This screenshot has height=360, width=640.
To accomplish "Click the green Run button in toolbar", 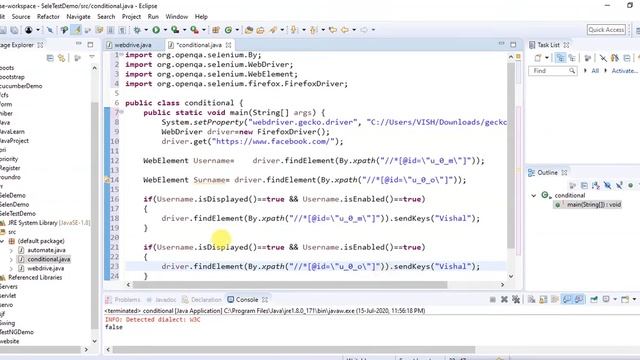I will tap(156, 30).
